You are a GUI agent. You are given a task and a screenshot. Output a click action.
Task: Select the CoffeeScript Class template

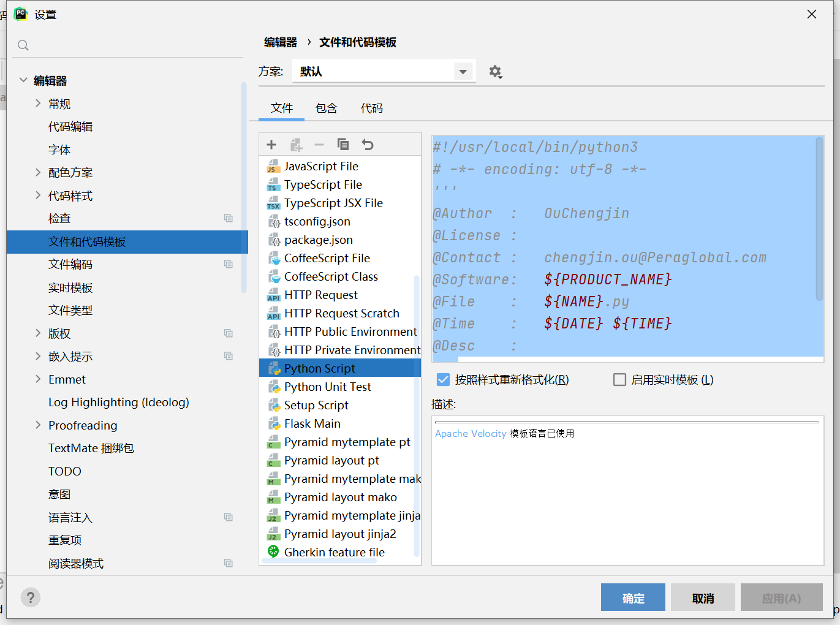[340, 276]
